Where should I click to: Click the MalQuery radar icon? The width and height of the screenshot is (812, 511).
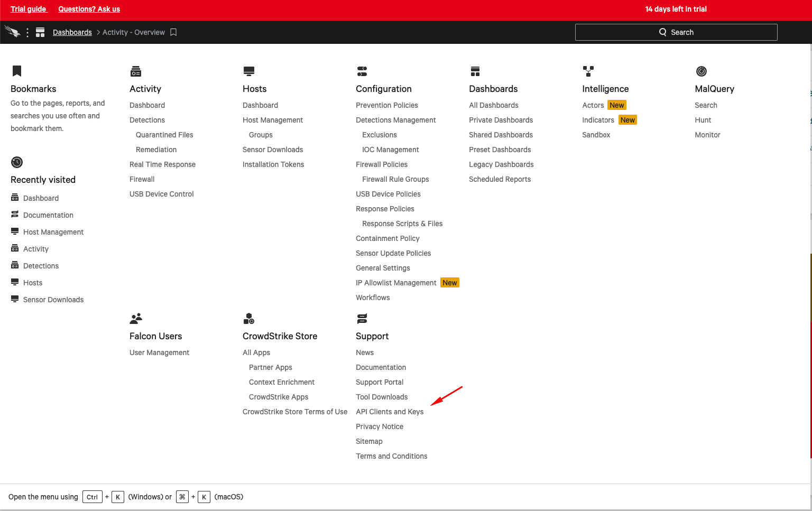pyautogui.click(x=702, y=71)
